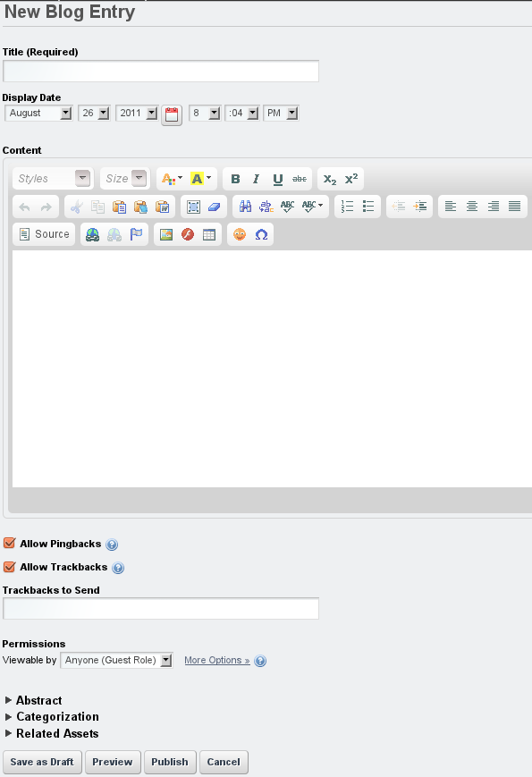Screen dimensions: 532x777
Task: Open the Viewable by dropdown
Action: point(116,660)
